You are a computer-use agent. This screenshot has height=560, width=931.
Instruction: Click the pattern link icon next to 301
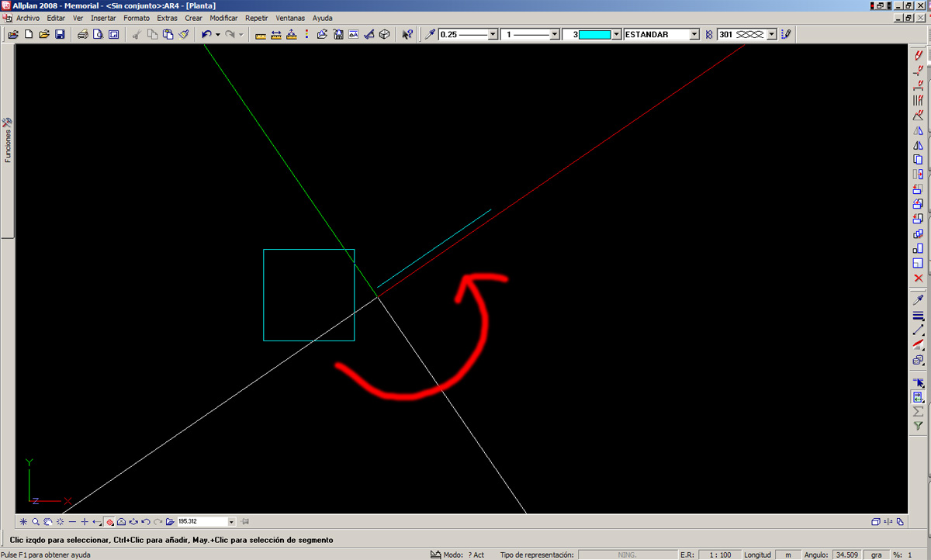click(709, 35)
